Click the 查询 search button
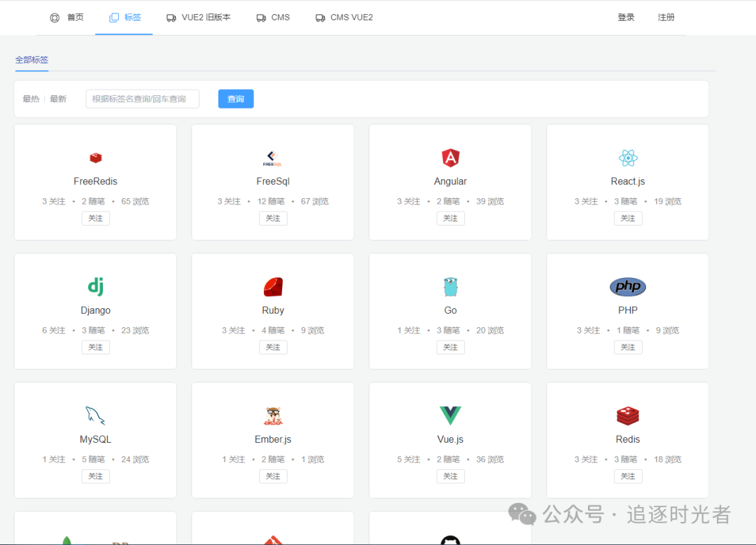This screenshot has width=756, height=545. pos(235,99)
